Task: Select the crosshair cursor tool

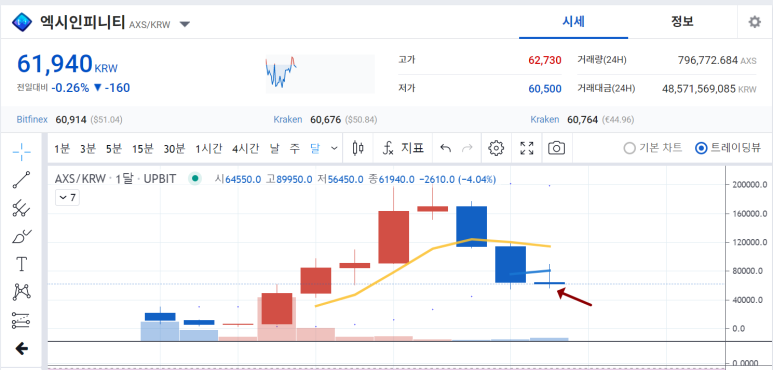Action: (x=21, y=152)
